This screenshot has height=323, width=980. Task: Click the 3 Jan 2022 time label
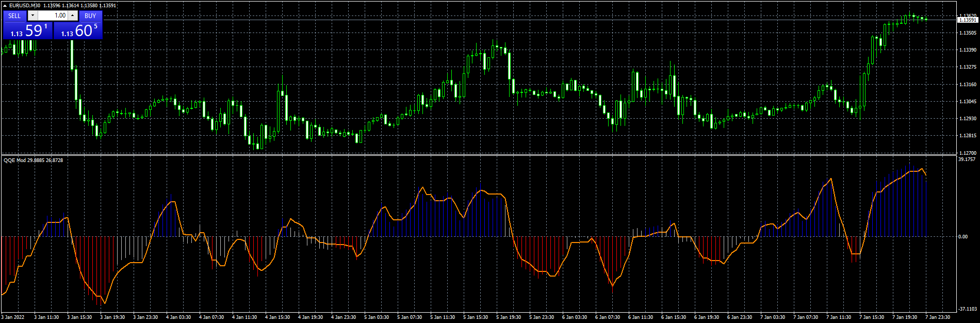click(x=13, y=317)
